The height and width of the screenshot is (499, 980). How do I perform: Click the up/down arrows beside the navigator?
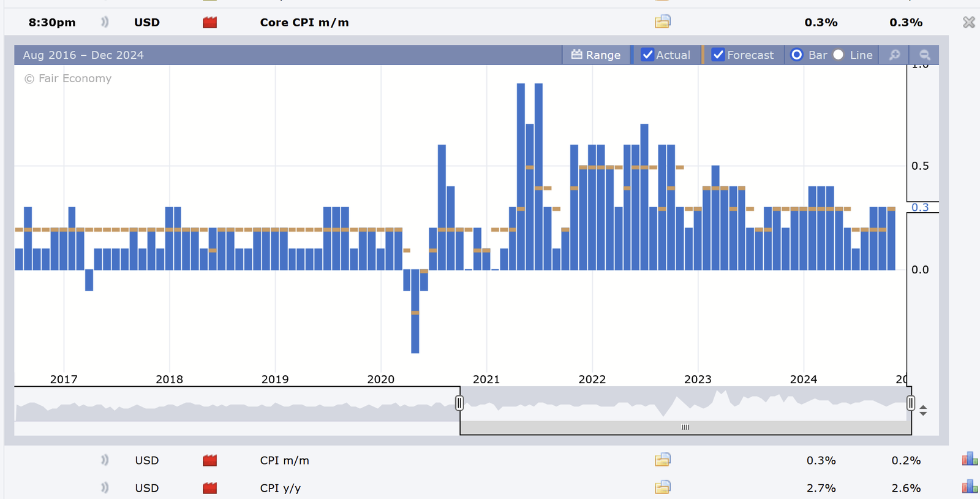click(923, 410)
